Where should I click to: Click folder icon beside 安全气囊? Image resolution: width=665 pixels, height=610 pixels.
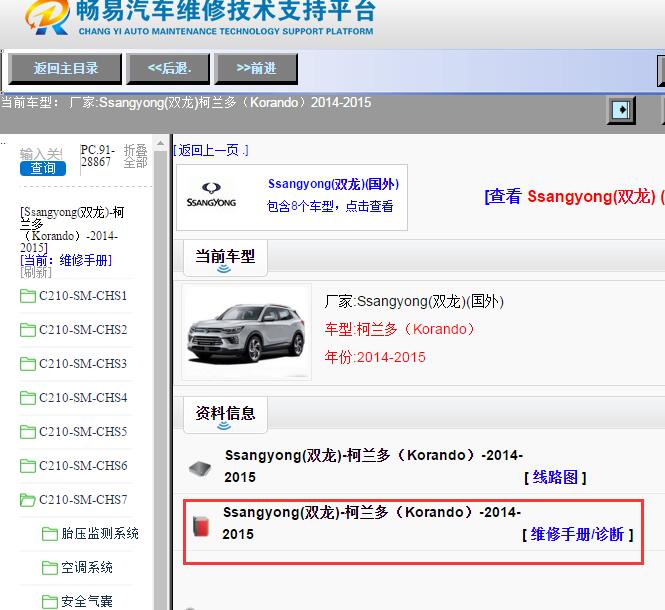tap(50, 602)
